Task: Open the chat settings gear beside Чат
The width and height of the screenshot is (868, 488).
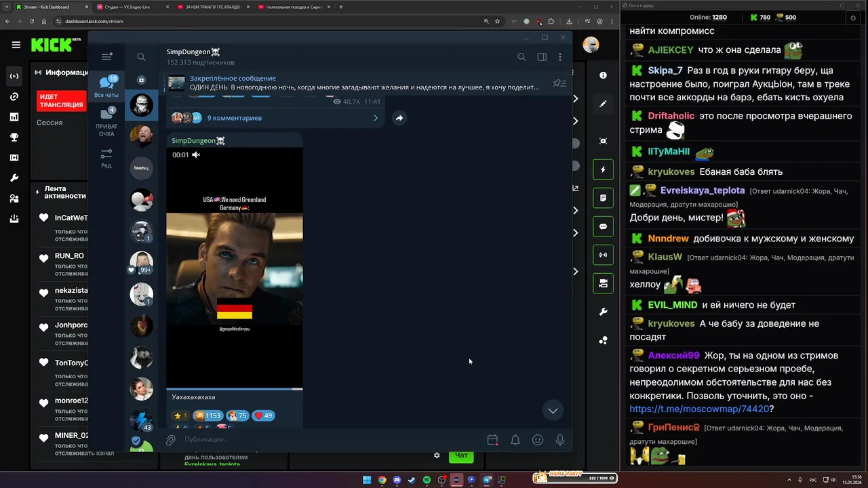Action: coord(437,455)
